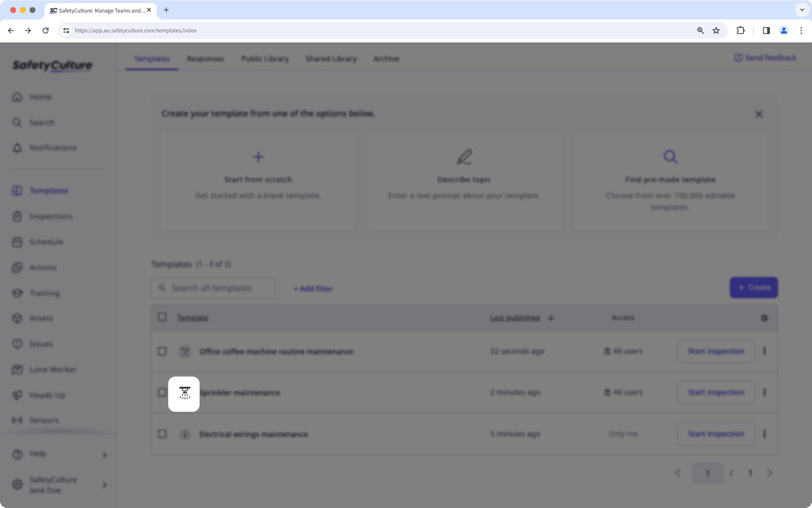Click the Add filter link
The width and height of the screenshot is (812, 508).
(313, 289)
